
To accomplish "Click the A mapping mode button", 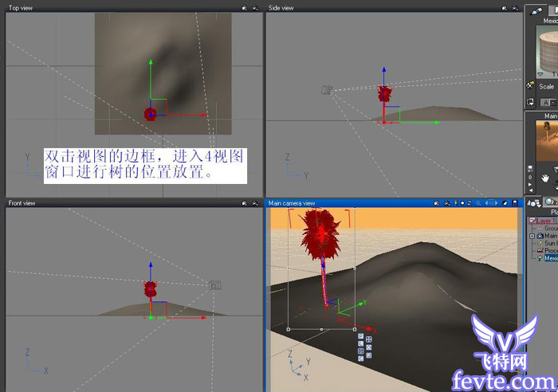I will click(x=545, y=103).
